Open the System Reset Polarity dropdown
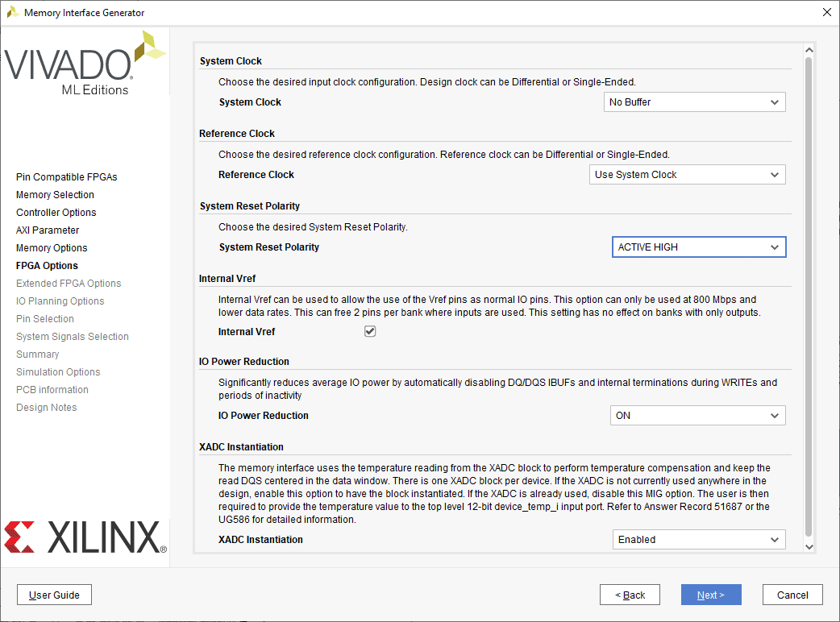 click(x=698, y=247)
